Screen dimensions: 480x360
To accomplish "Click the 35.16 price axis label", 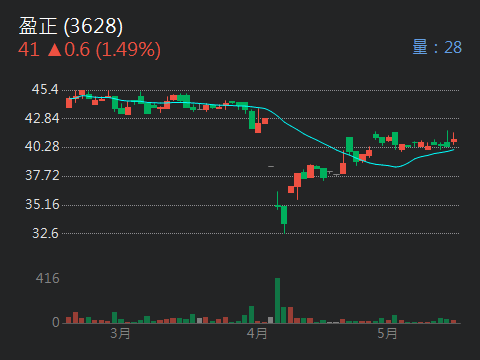I will 42,204.
